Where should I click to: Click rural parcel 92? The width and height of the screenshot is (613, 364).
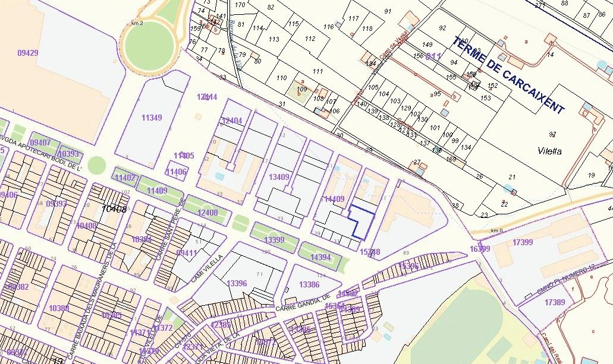[442, 28]
